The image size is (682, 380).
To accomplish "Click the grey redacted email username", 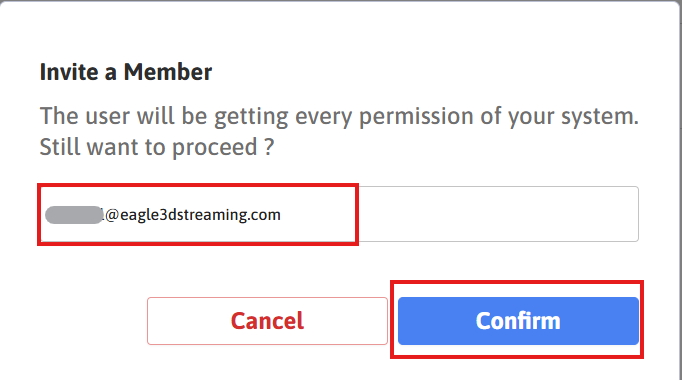I will (74, 215).
